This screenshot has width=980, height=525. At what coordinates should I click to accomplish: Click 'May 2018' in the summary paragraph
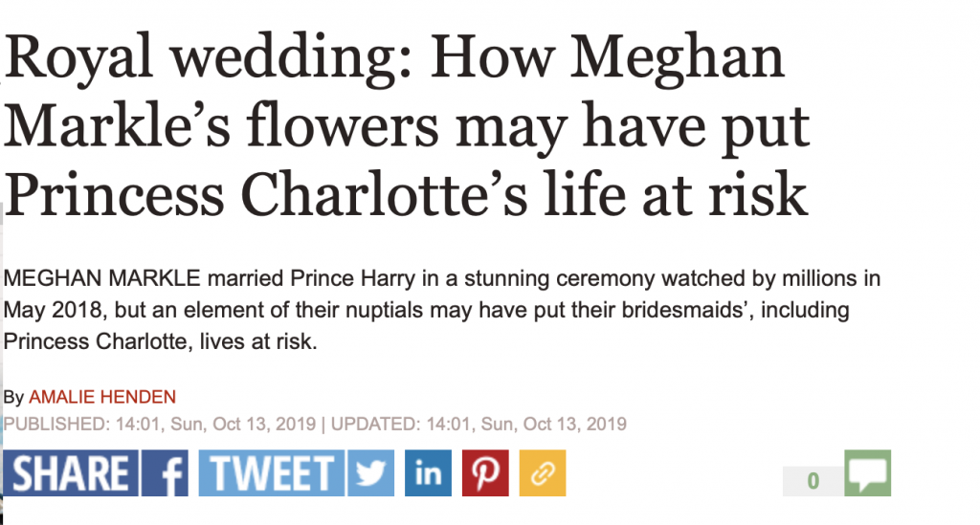pyautogui.click(x=54, y=310)
